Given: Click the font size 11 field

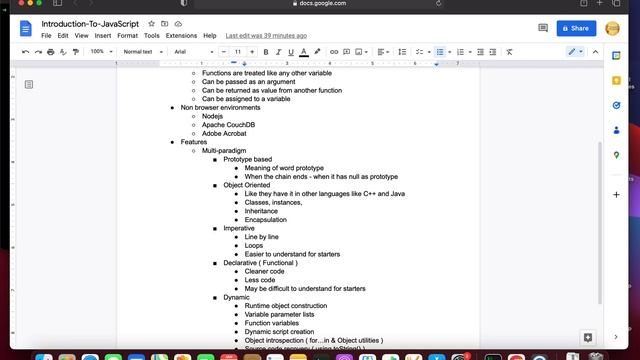Looking at the screenshot, I should (x=238, y=52).
